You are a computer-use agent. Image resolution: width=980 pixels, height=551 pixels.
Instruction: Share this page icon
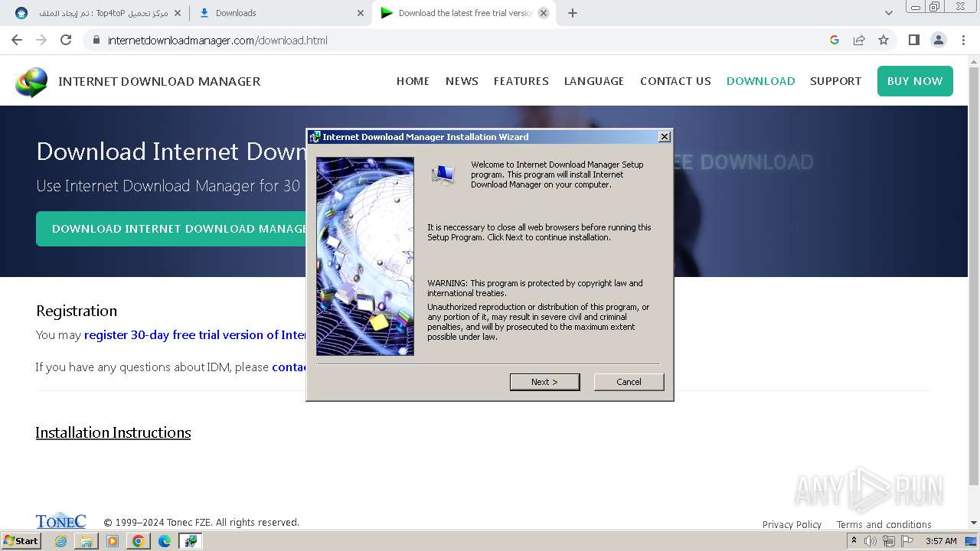(859, 40)
